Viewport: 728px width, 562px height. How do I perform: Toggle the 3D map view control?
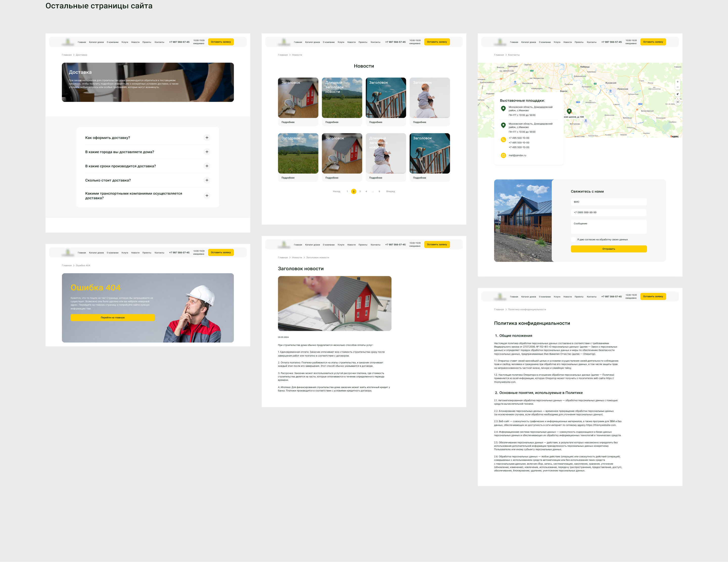click(x=677, y=102)
